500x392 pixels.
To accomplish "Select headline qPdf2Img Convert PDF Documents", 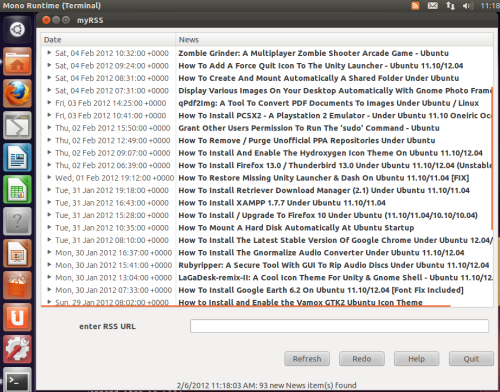I will pyautogui.click(x=329, y=103).
